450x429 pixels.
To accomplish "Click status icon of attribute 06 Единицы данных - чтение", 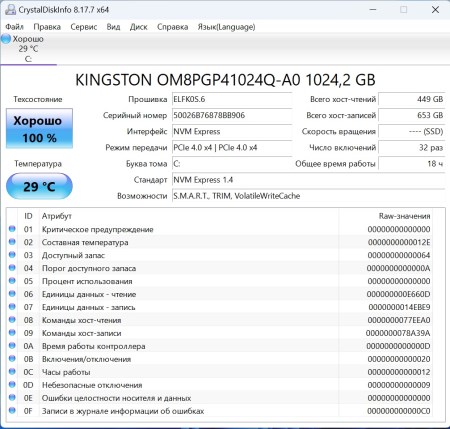I will (x=12, y=294).
